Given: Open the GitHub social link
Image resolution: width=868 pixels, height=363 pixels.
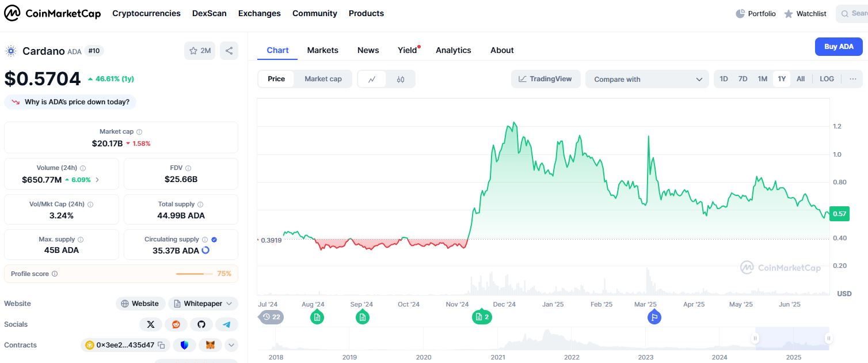Looking at the screenshot, I should coord(201,324).
